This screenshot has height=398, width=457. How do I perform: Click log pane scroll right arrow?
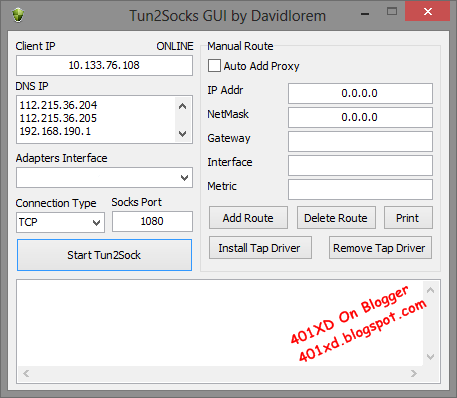pos(414,373)
